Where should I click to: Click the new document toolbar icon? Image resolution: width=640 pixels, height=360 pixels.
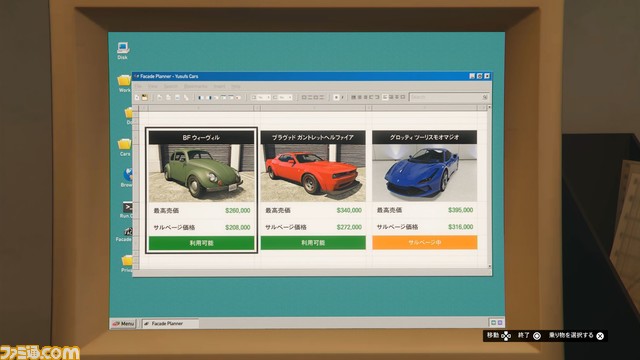pyautogui.click(x=137, y=97)
